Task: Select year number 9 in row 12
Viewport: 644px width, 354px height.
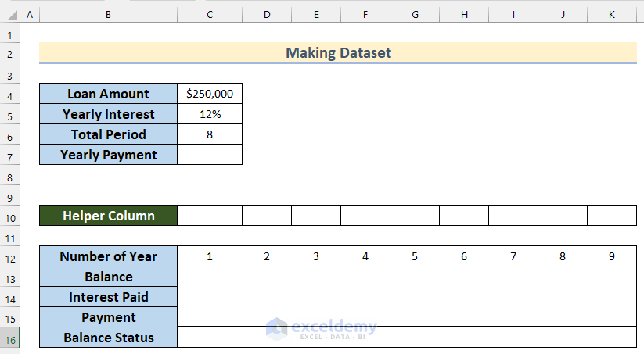Action: [x=612, y=256]
